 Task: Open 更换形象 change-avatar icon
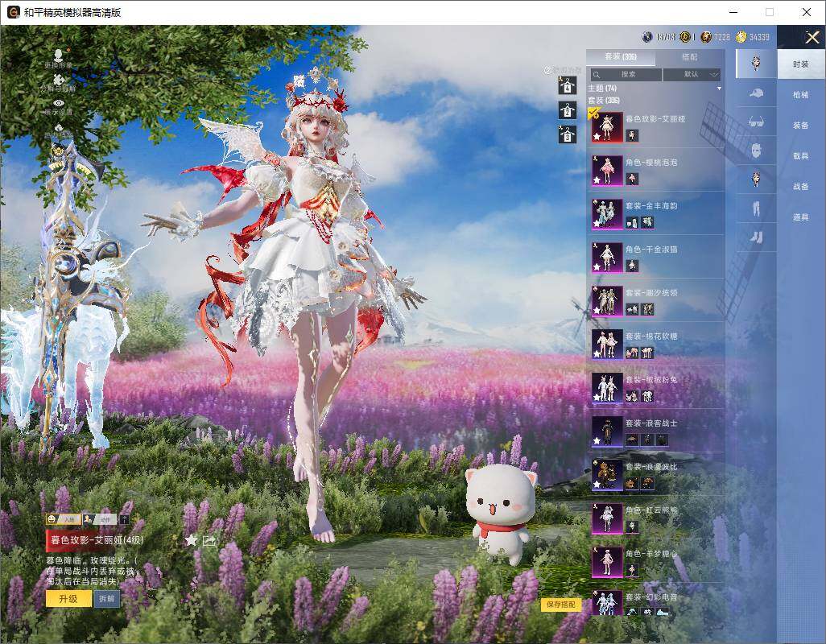pos(58,54)
